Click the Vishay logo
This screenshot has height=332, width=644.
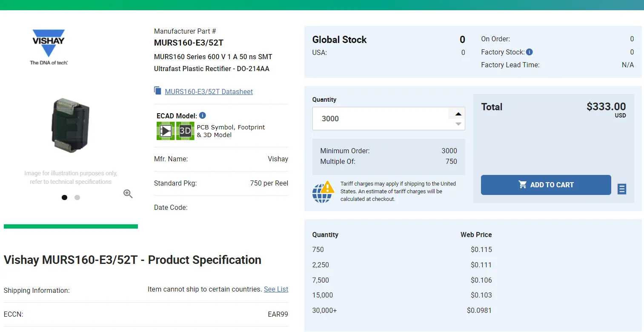49,47
